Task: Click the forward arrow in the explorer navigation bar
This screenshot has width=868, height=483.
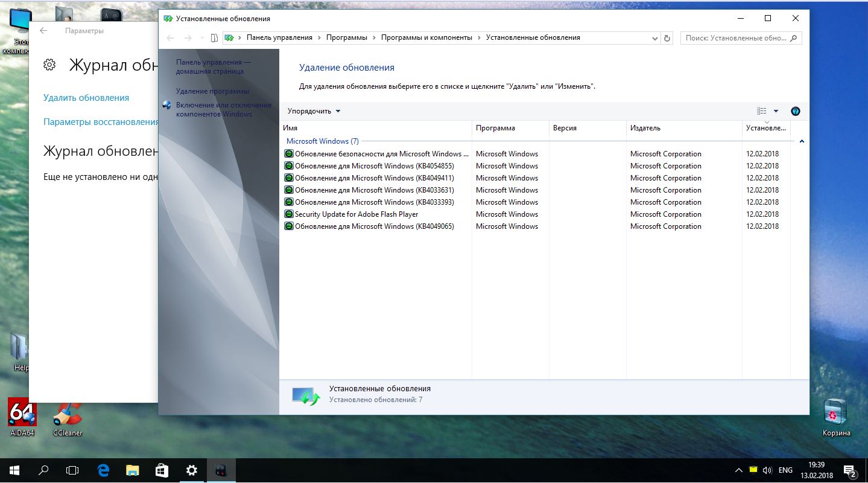Action: click(x=188, y=38)
